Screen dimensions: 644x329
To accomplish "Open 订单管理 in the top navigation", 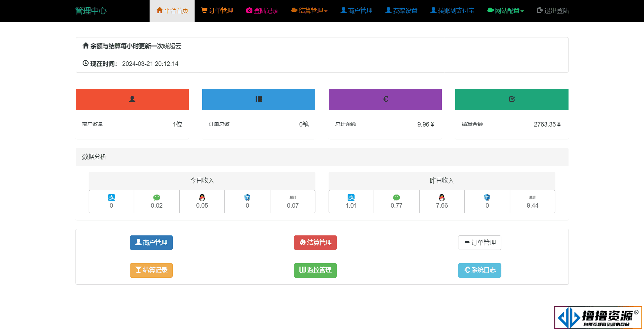I will pos(217,11).
